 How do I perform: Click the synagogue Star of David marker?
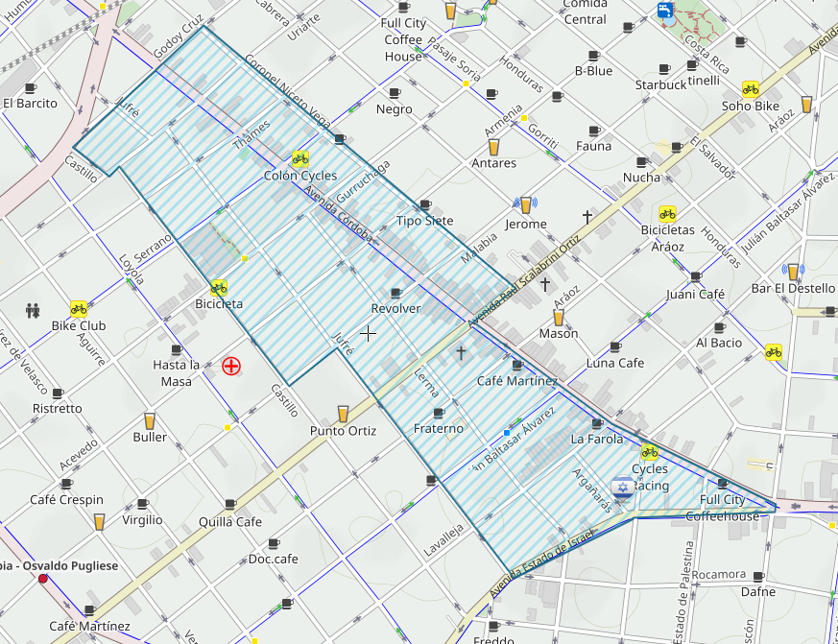pyautogui.click(x=622, y=488)
